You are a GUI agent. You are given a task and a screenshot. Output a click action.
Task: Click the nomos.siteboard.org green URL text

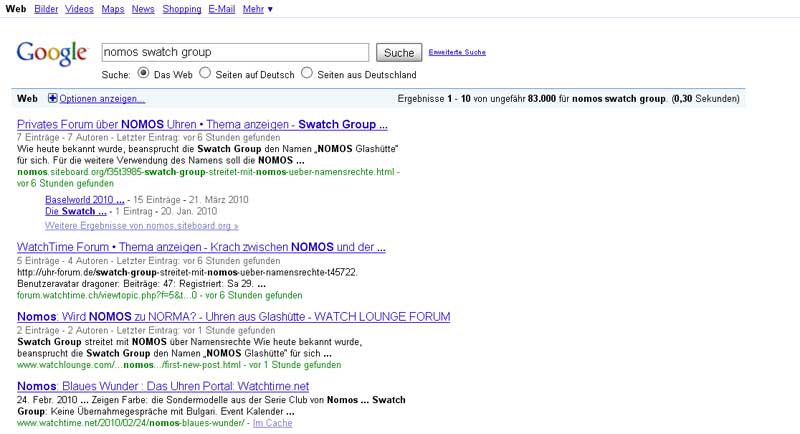(206, 172)
